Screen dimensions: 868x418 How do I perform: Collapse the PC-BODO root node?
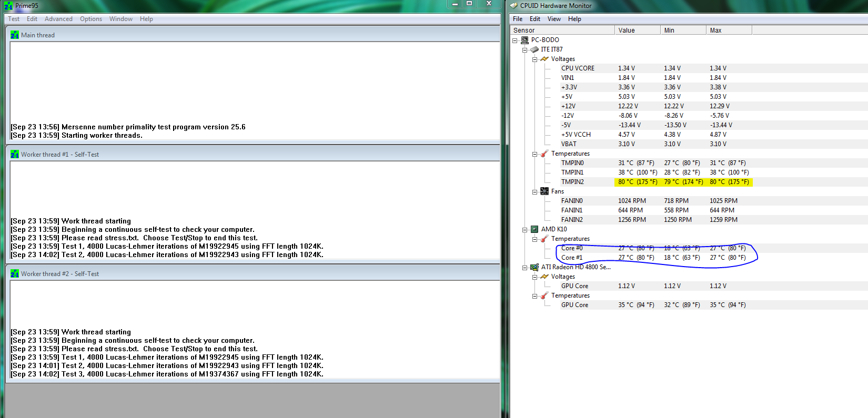[x=514, y=40]
